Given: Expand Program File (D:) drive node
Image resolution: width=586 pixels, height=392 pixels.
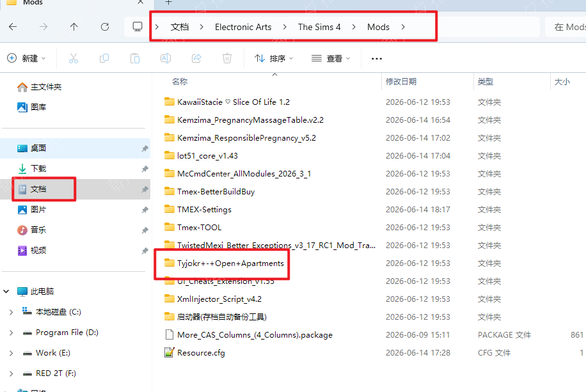Looking at the screenshot, I should (x=12, y=333).
